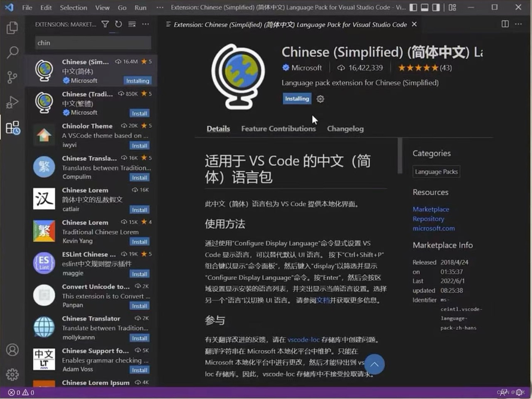The image size is (532, 399).
Task: Open the Run menu
Action: (140, 7)
